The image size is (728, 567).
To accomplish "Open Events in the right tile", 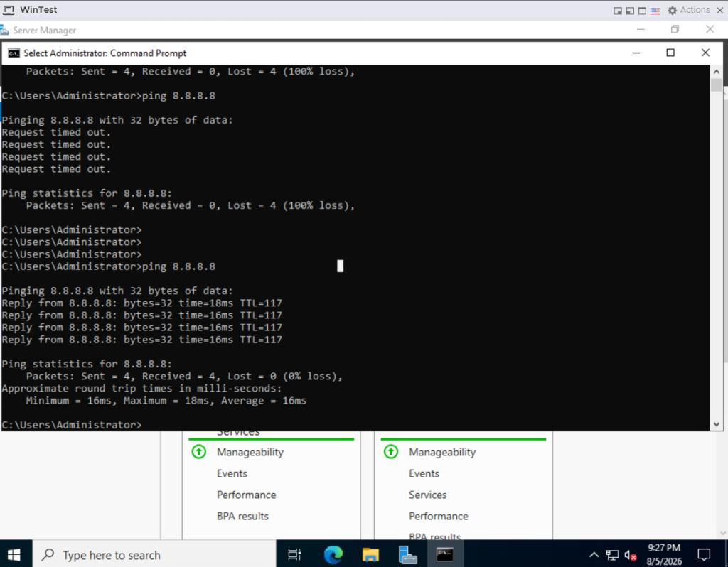I will pyautogui.click(x=424, y=474).
